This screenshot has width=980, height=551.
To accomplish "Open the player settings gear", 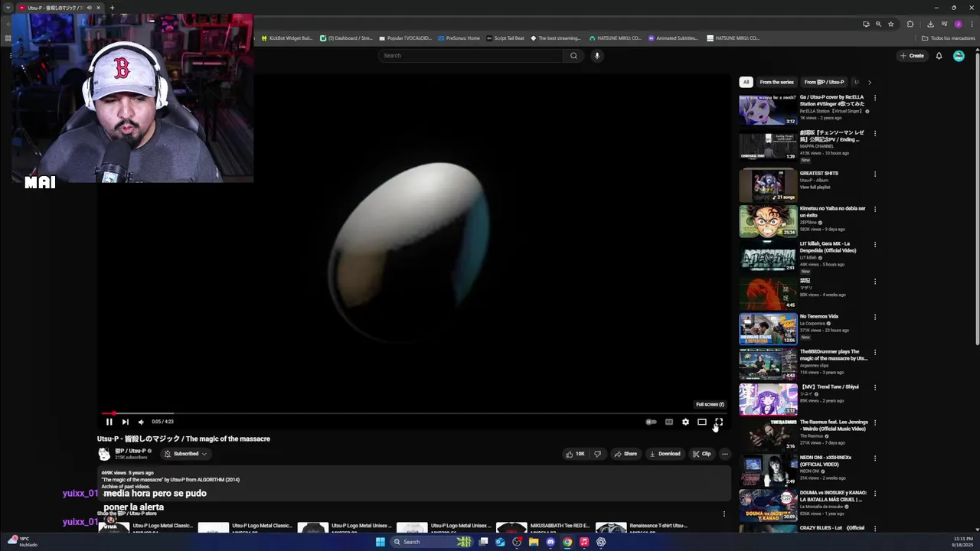I will 685,422.
